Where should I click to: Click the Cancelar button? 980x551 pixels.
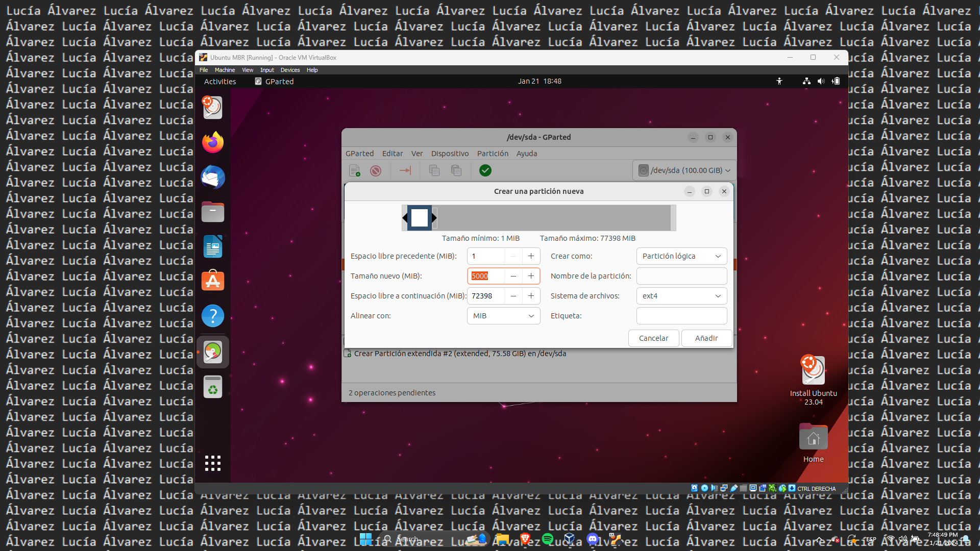(653, 338)
